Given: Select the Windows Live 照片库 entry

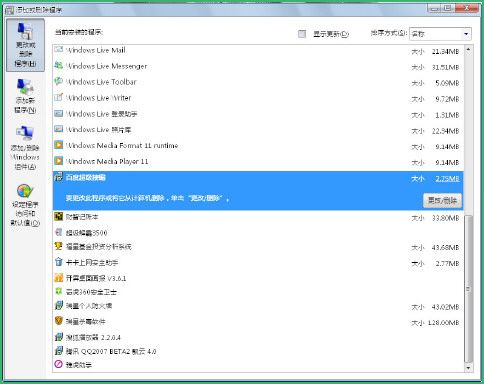Looking at the screenshot, I should pos(258,130).
